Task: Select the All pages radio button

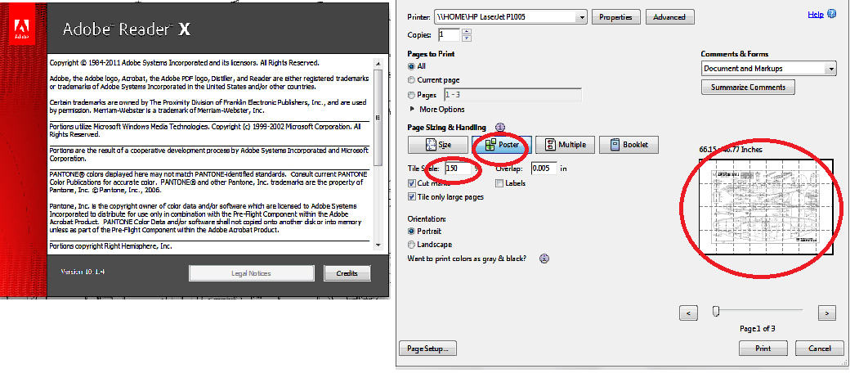Action: coord(411,66)
